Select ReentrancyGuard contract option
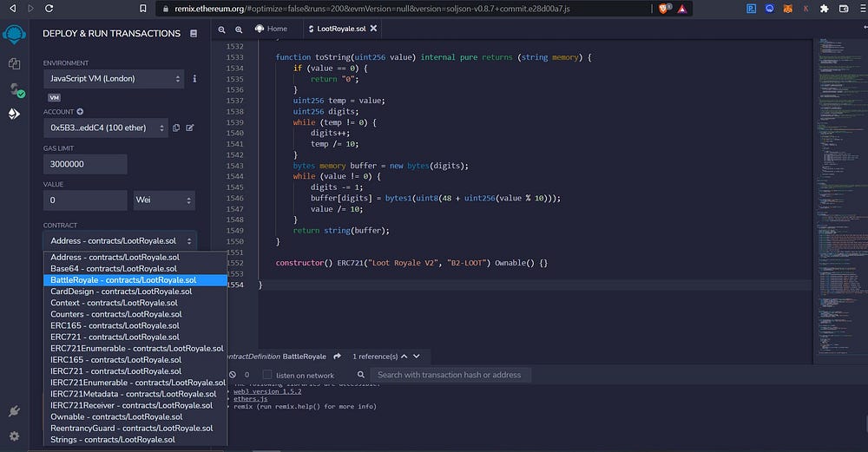868x452 pixels. click(135, 429)
